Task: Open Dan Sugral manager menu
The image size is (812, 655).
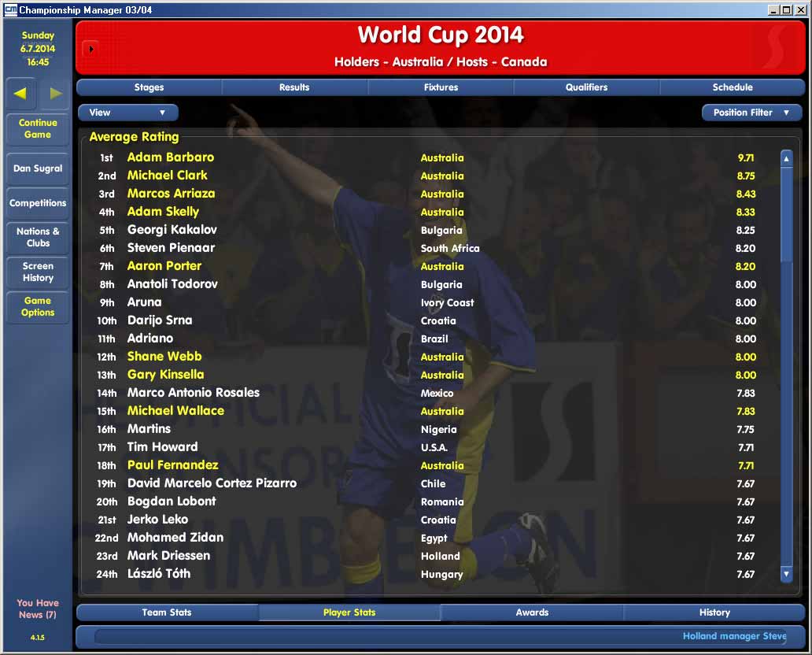Action: point(38,168)
